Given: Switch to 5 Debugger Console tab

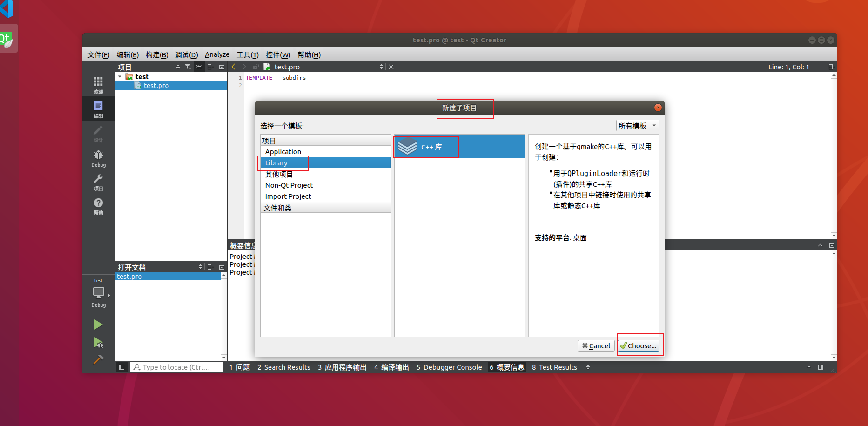Looking at the screenshot, I should point(449,367).
